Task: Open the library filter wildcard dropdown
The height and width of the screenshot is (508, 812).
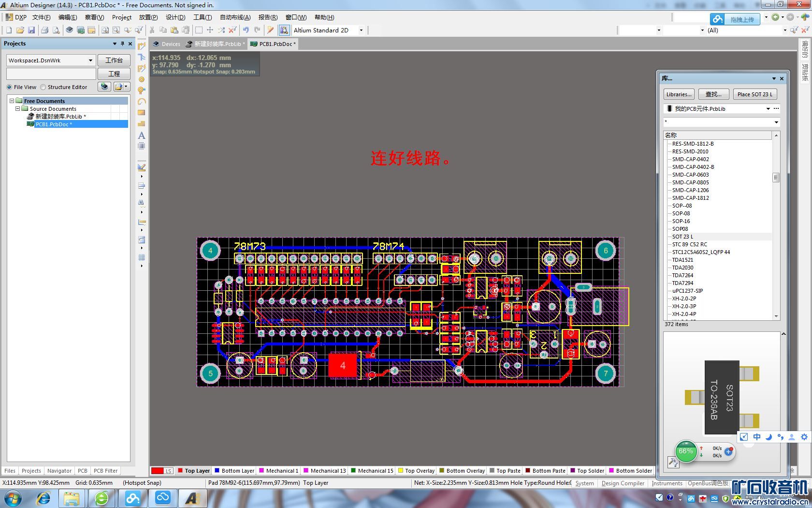Action: point(776,122)
